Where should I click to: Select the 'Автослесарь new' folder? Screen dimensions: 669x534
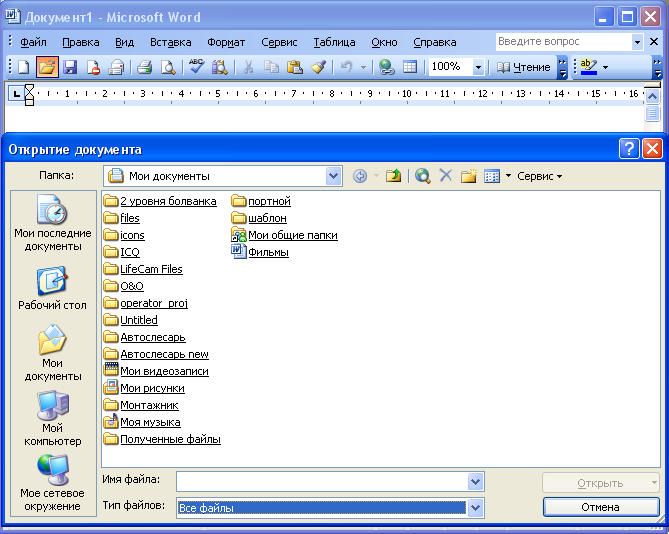tap(156, 354)
